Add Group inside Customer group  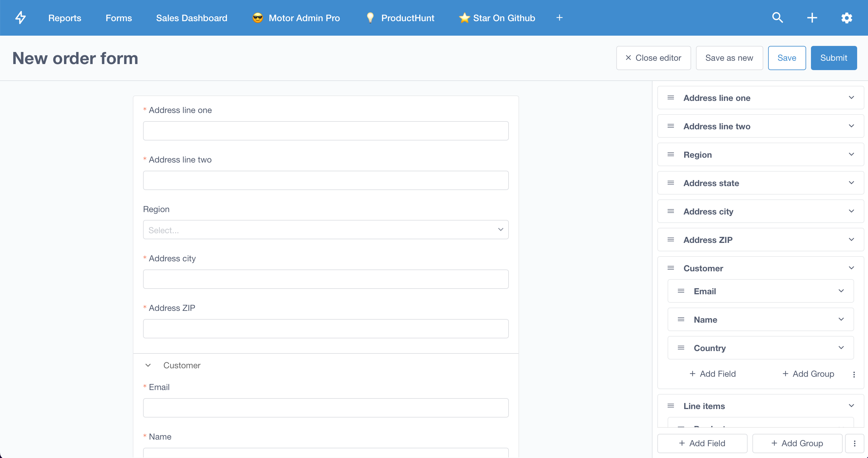point(808,374)
